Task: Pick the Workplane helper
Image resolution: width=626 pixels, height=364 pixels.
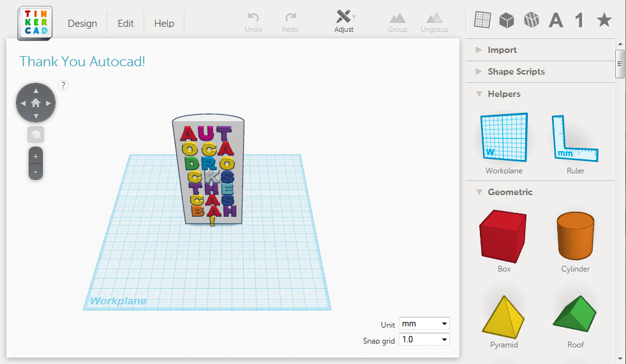Action: [504, 143]
